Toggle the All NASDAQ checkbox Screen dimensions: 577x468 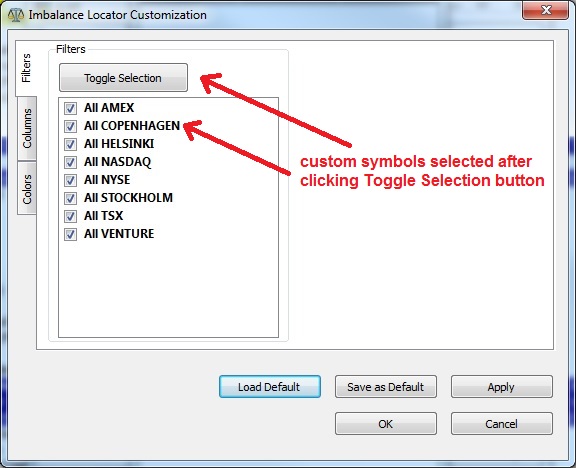tap(70, 162)
